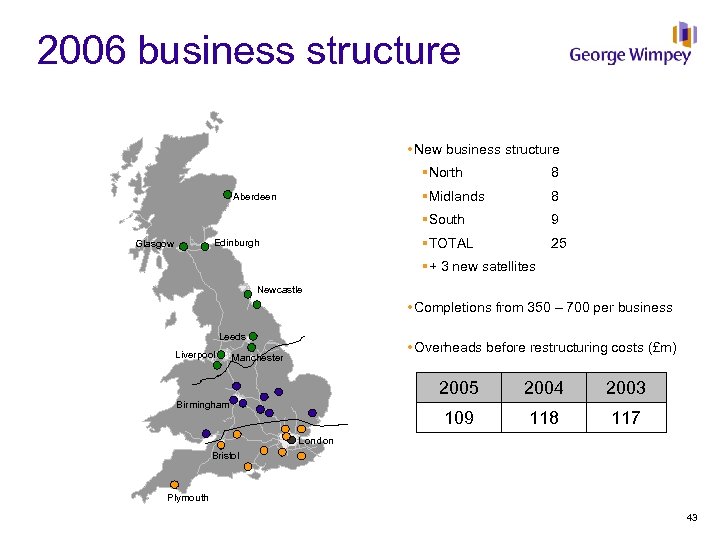Click the 'Edinburgh' map label
The height and width of the screenshot is (540, 720).
point(236,242)
